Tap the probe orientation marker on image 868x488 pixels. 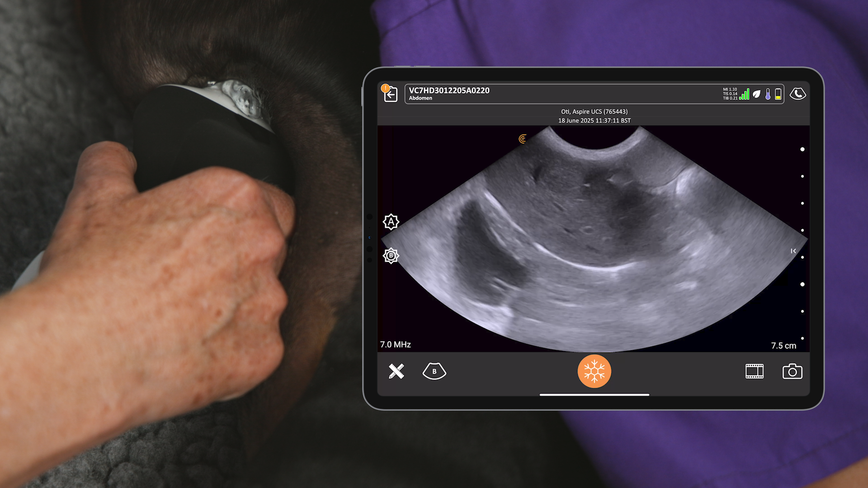point(523,139)
